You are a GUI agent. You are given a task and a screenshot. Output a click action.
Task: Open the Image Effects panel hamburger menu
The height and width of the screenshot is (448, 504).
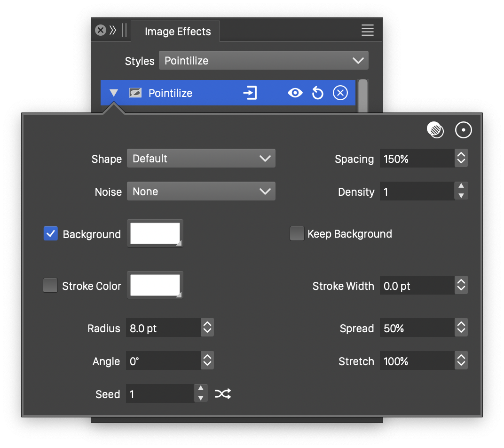367,31
